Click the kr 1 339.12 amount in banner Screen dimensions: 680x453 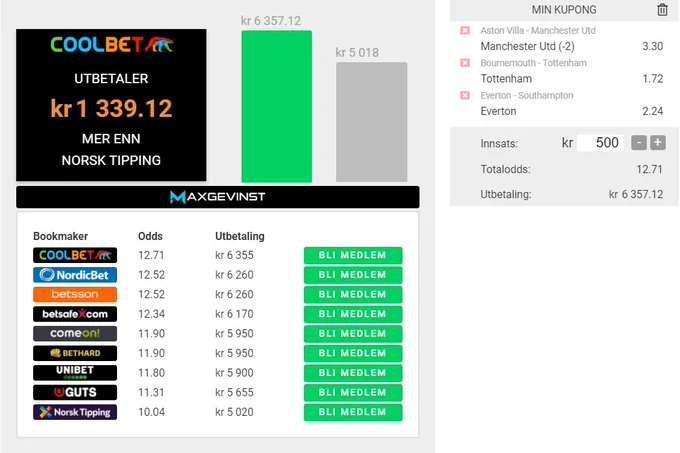tap(111, 108)
